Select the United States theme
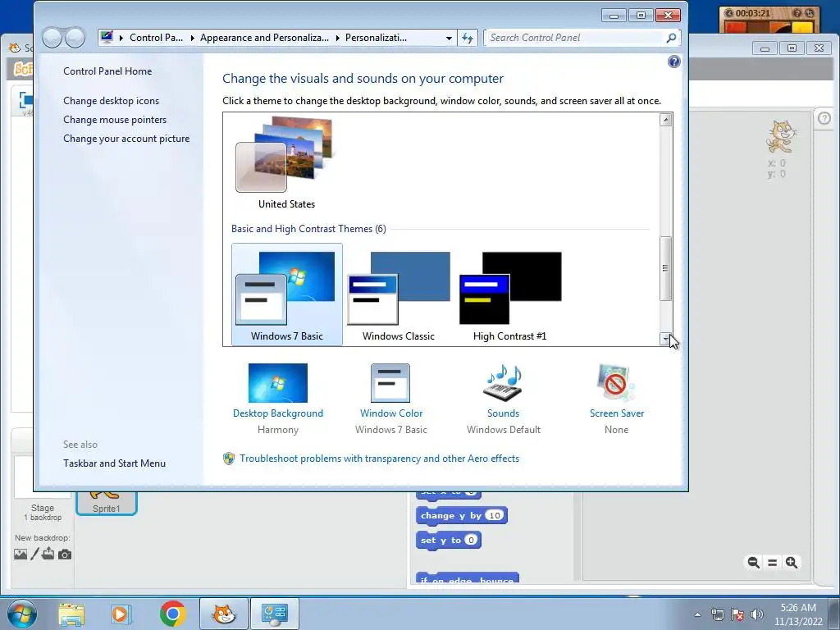Image resolution: width=840 pixels, height=630 pixels. click(x=286, y=163)
